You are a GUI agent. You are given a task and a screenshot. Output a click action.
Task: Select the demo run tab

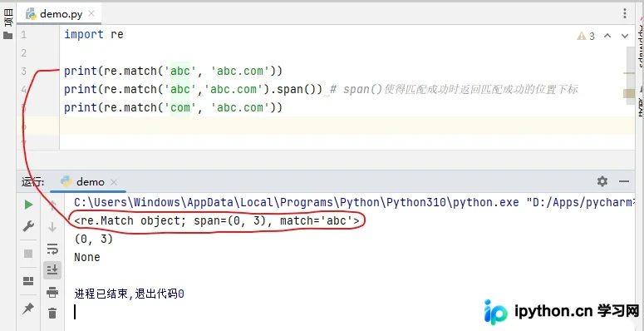click(88, 182)
